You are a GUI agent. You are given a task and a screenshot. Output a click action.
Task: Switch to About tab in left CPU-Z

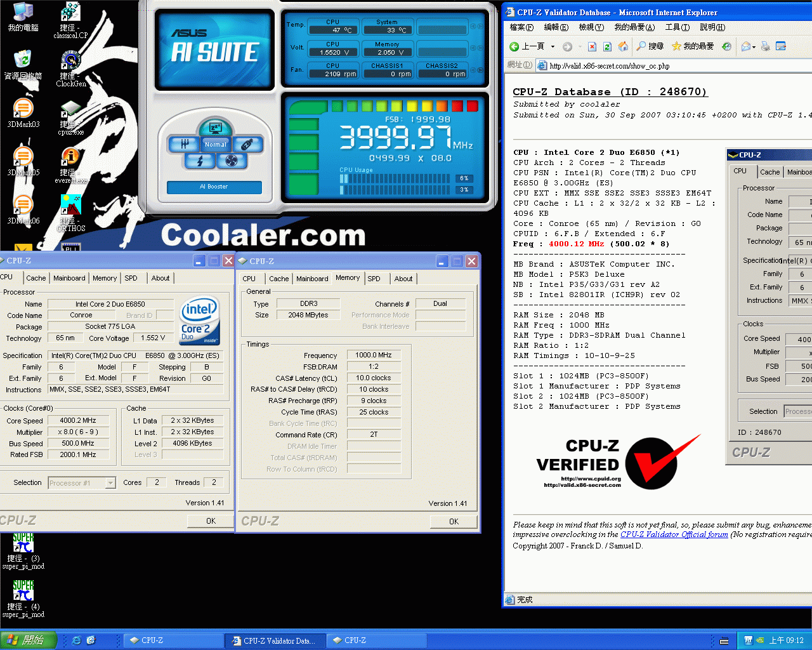tap(160, 278)
